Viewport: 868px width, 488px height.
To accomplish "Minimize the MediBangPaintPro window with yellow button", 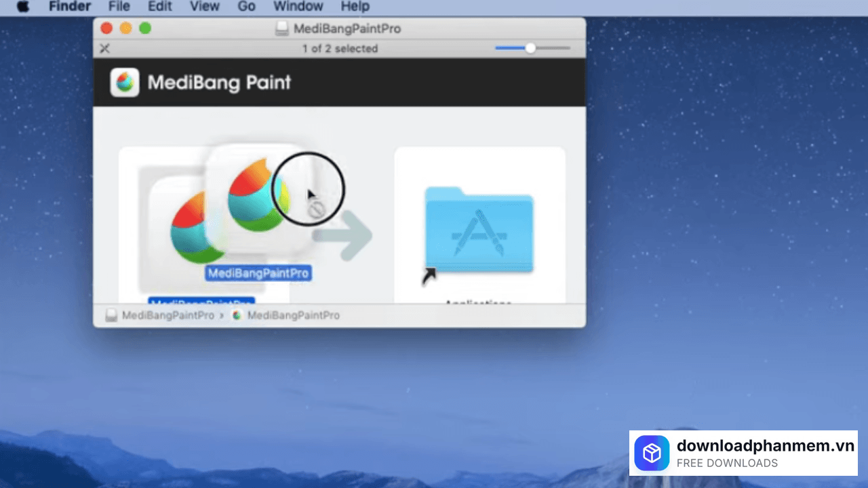I will pyautogui.click(x=125, y=28).
